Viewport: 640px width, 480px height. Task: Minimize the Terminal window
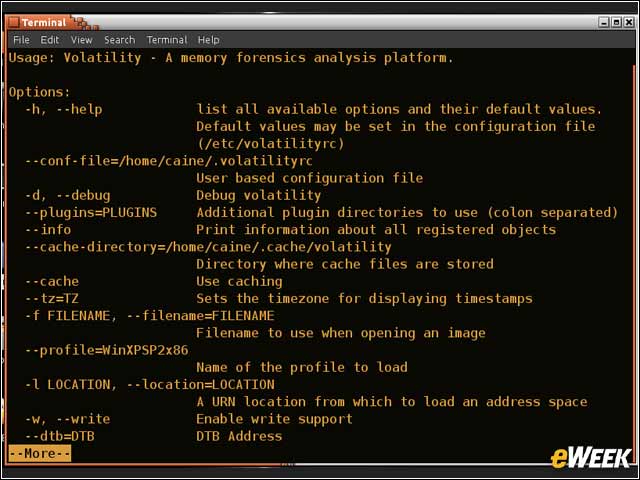(604, 22)
